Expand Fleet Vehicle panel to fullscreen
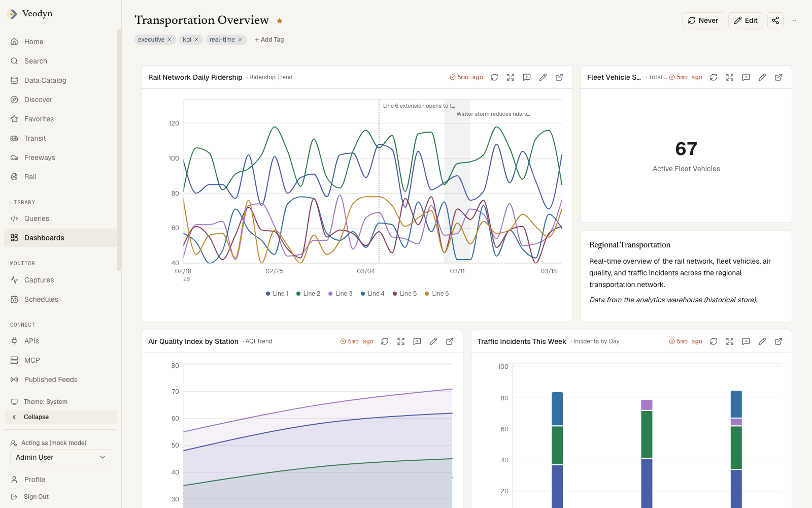 (730, 77)
